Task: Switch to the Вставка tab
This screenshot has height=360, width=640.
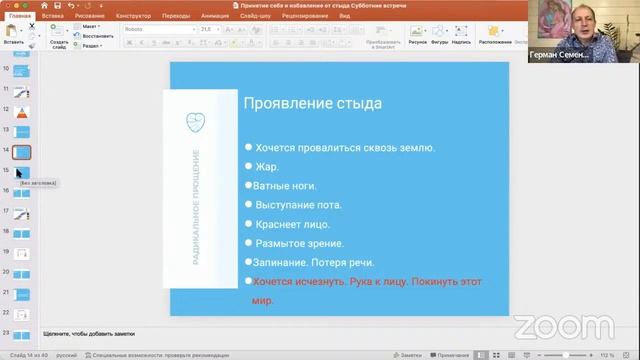Action: tap(53, 16)
